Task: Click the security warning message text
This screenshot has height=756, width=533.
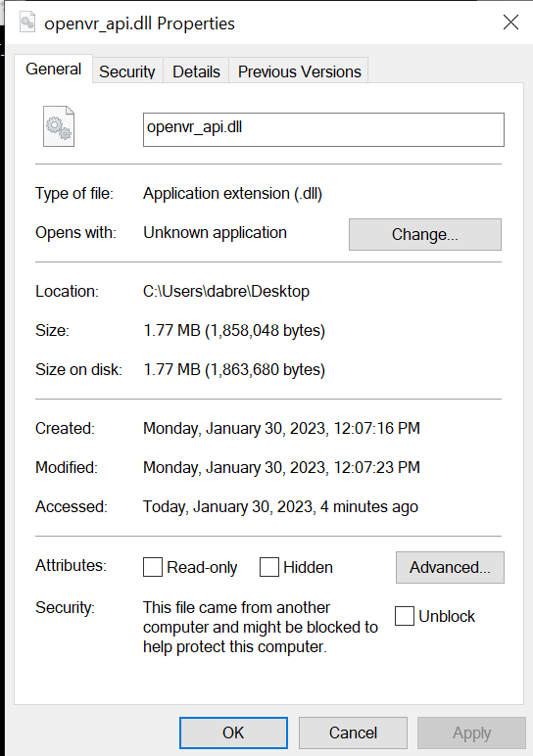Action: pyautogui.click(x=261, y=627)
